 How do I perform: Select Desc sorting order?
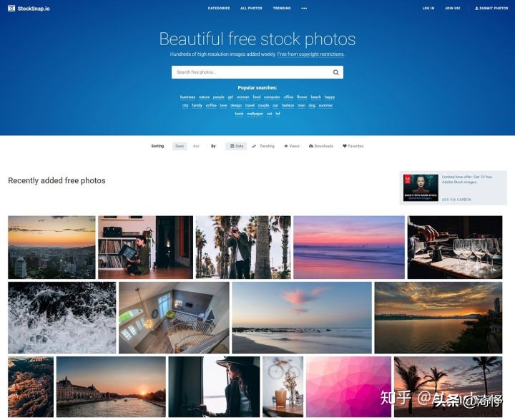tap(180, 146)
